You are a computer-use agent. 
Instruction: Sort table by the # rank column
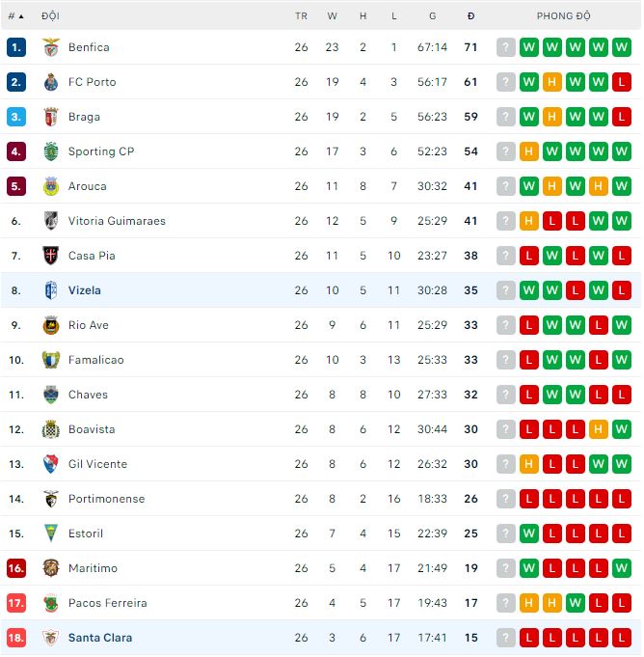pos(15,16)
